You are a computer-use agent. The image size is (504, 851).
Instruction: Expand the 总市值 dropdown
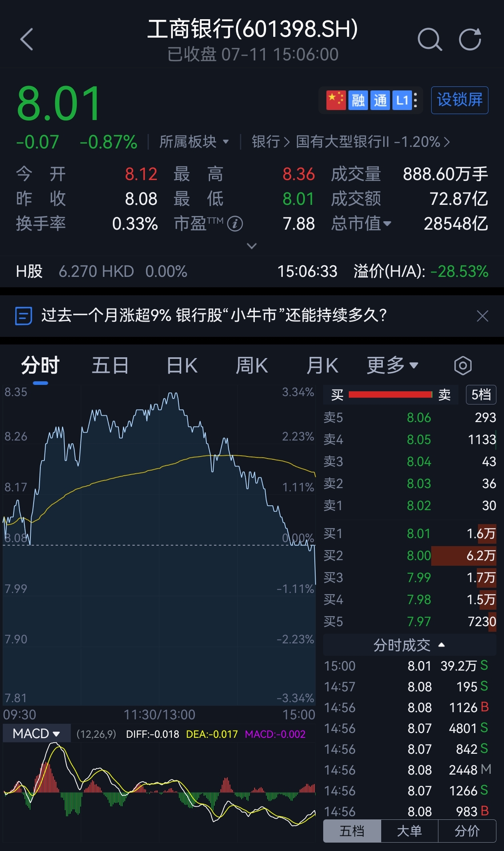(361, 224)
